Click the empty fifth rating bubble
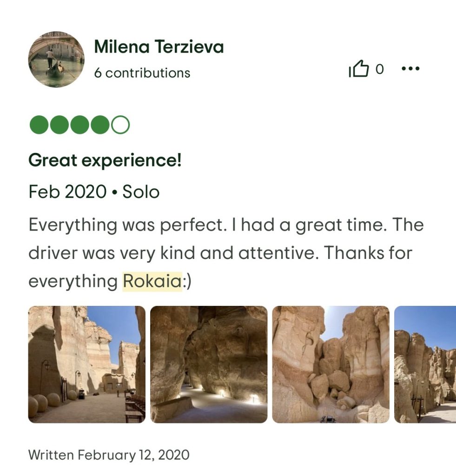Viewport: 456px width, 476px height. 120,125
